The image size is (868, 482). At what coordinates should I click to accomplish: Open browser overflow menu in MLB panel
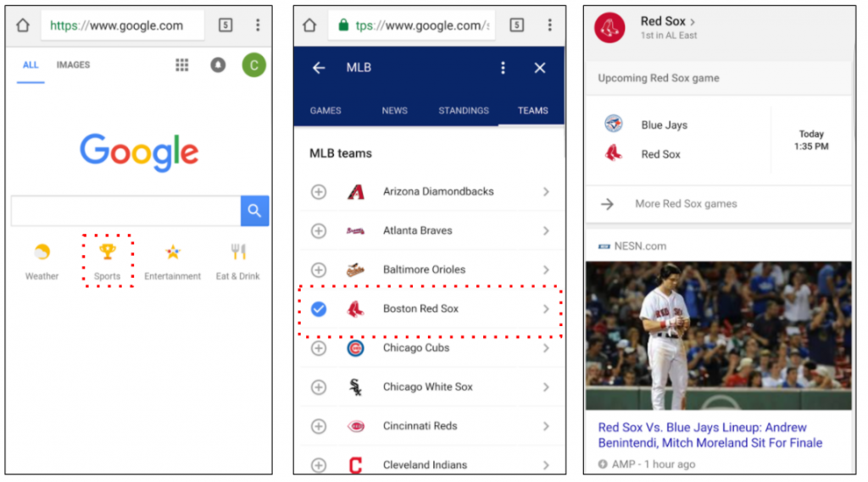(549, 25)
